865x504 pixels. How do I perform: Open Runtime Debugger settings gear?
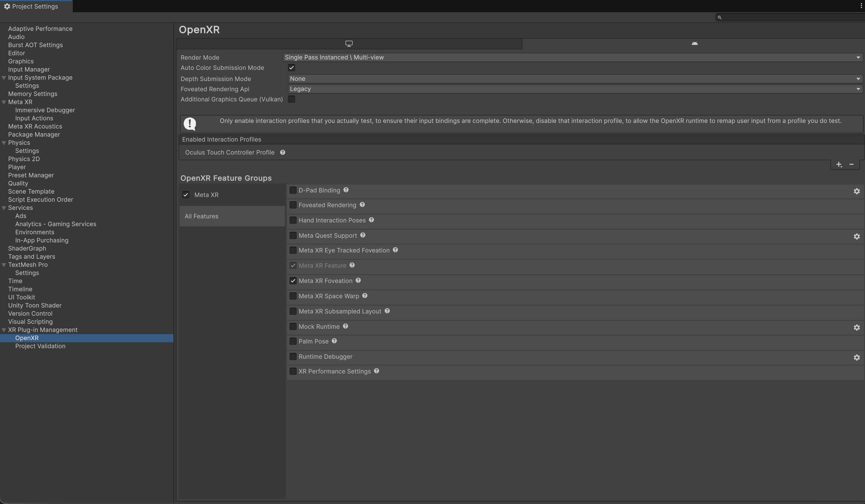tap(856, 358)
